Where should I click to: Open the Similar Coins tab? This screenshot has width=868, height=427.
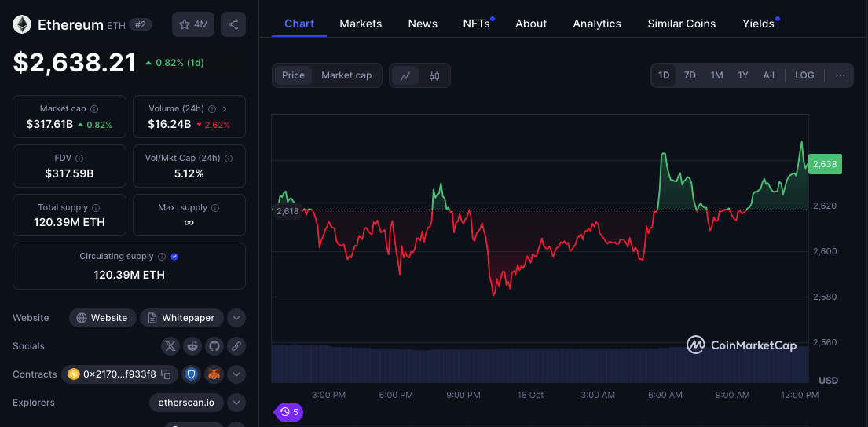click(x=682, y=24)
